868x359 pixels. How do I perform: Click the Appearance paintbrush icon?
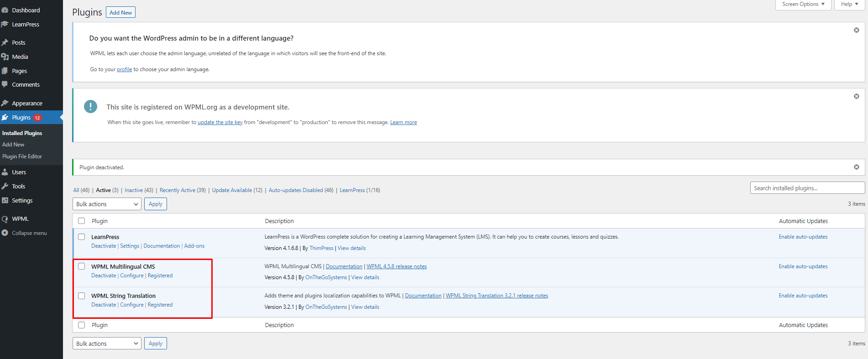click(x=5, y=103)
